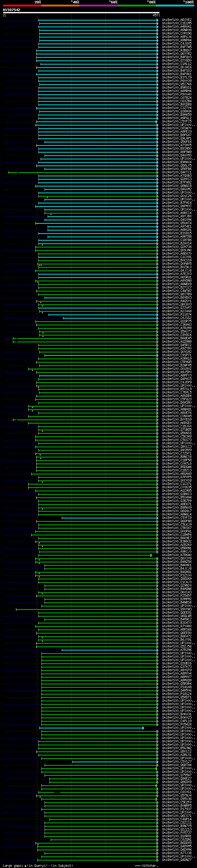Select hit label UniRef100_A7R6A0

coord(177,555)
